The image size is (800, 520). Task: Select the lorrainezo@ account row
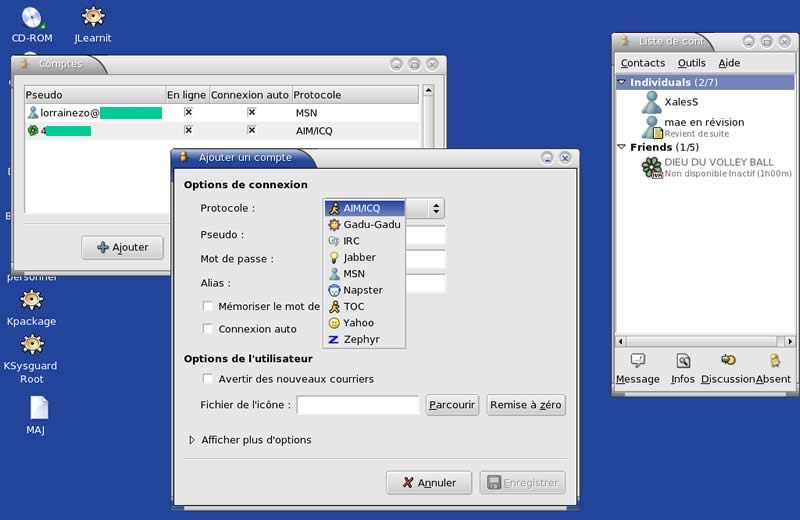(222, 112)
